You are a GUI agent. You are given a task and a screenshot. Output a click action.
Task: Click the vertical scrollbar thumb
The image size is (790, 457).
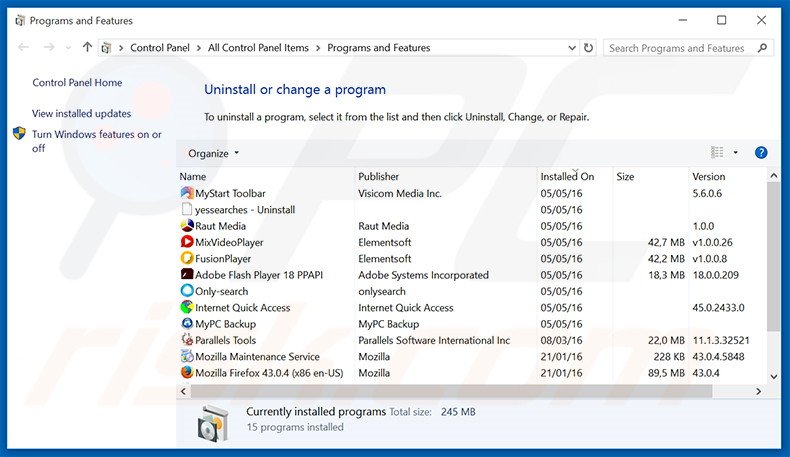(773, 257)
